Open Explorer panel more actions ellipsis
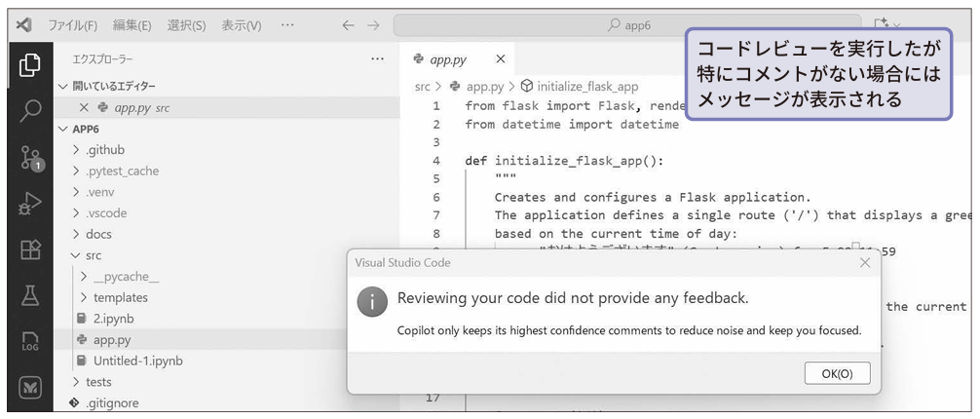The image size is (980, 419). tap(377, 58)
